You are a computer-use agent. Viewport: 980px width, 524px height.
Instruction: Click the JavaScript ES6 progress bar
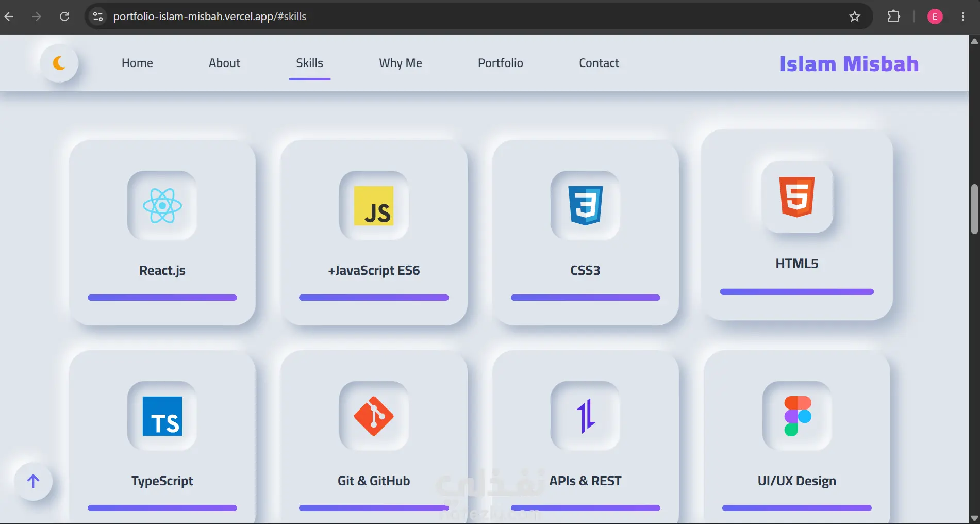click(x=374, y=298)
